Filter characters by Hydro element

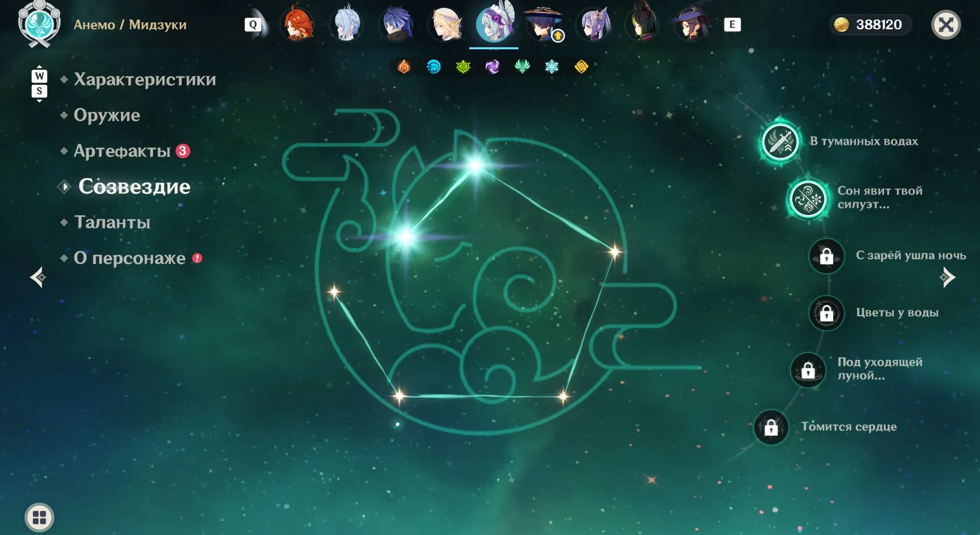click(434, 67)
